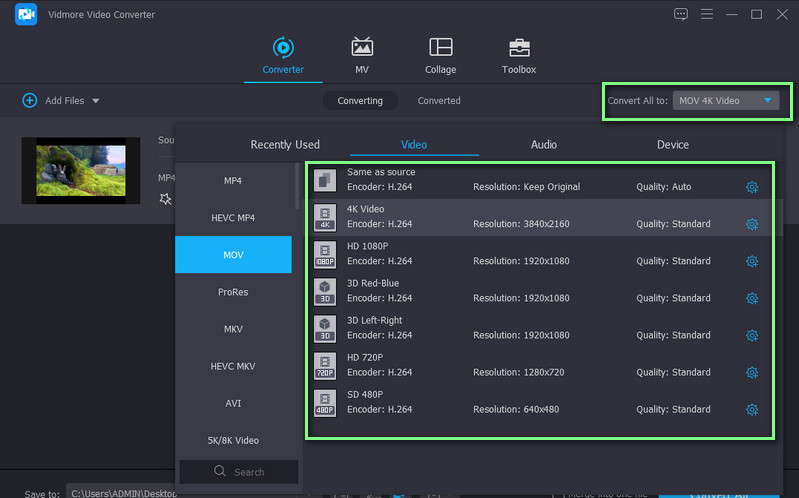Choose AVI format
Viewport: 799px width, 498px height.
pyautogui.click(x=233, y=403)
